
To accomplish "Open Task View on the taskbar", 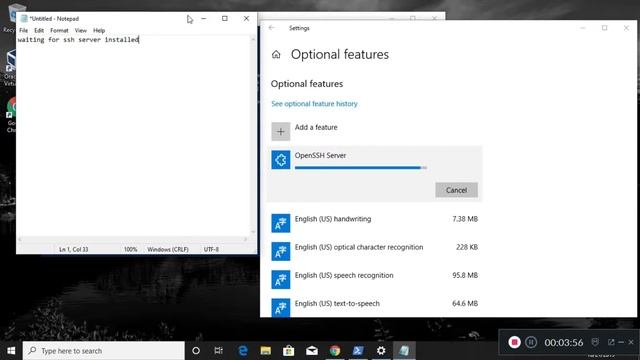I will click(x=219, y=351).
